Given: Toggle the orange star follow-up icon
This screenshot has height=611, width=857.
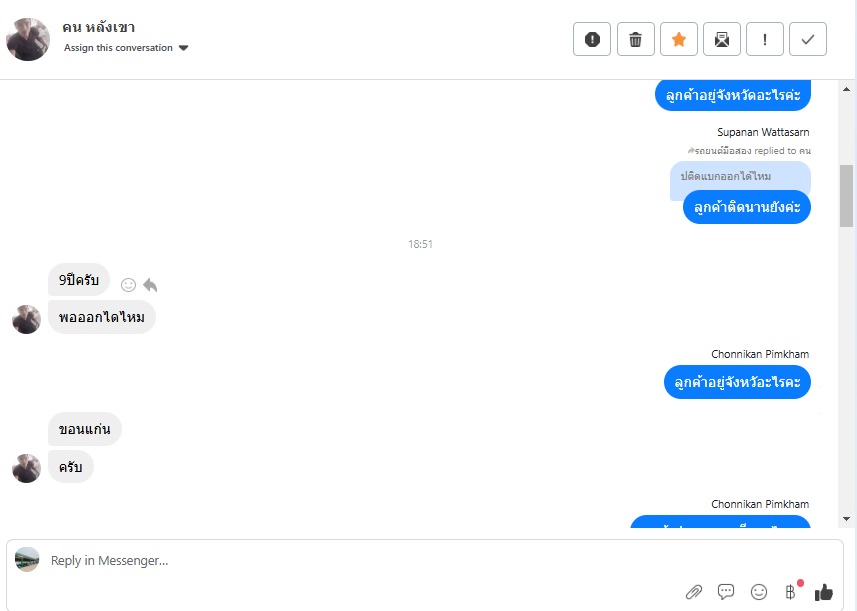Looking at the screenshot, I should [x=679, y=39].
